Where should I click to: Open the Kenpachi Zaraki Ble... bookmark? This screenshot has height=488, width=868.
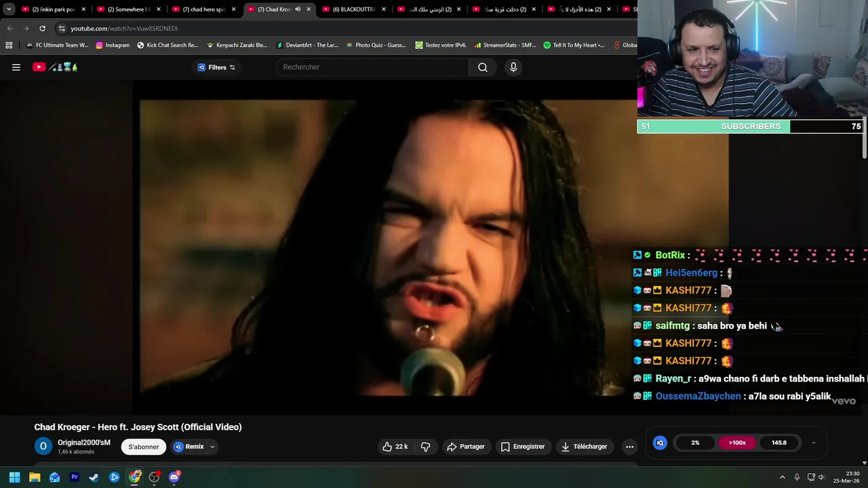coord(237,45)
